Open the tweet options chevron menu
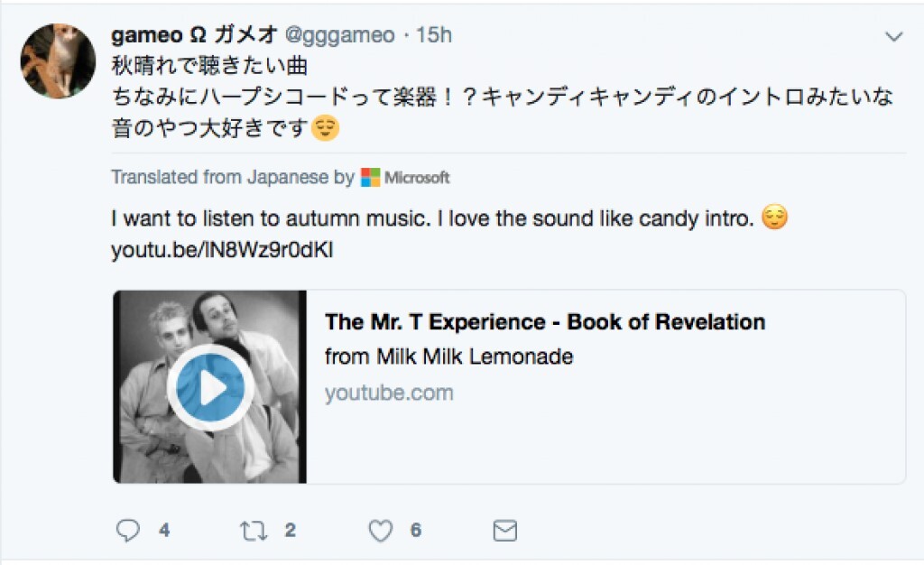Viewport: 924px width, 565px height. click(x=894, y=37)
